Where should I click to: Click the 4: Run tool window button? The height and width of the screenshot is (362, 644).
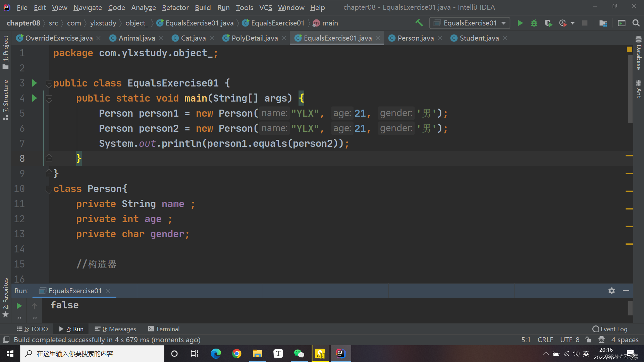click(x=71, y=329)
